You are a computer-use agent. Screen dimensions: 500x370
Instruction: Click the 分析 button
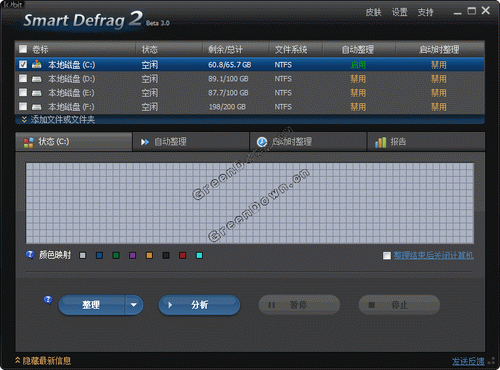(199, 305)
